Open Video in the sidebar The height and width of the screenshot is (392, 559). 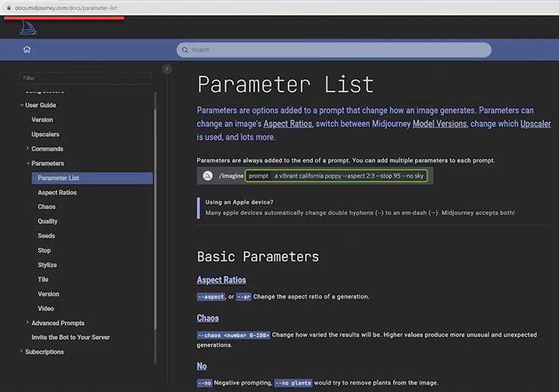click(45, 308)
